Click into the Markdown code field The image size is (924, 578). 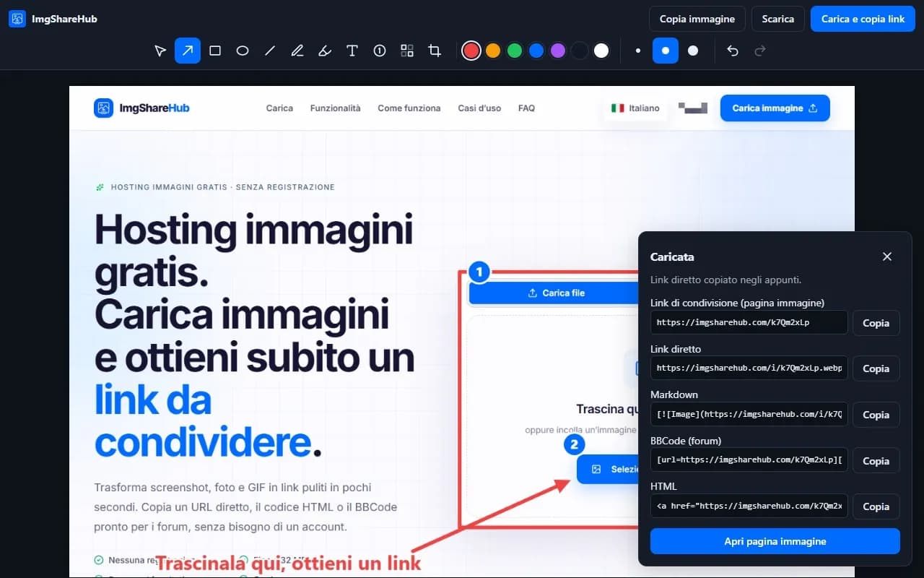pyautogui.click(x=749, y=415)
